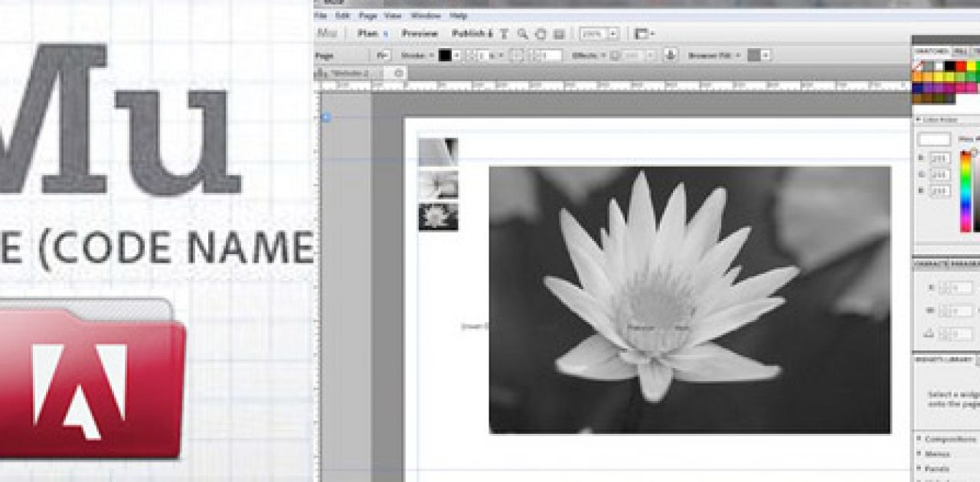Pick the red swatch in Swatches panel
The height and width of the screenshot is (482, 980).
point(960,67)
